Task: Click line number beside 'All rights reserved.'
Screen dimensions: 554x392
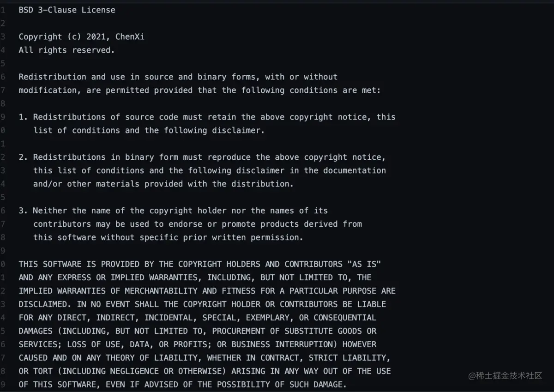Action: pyautogui.click(x=3, y=50)
